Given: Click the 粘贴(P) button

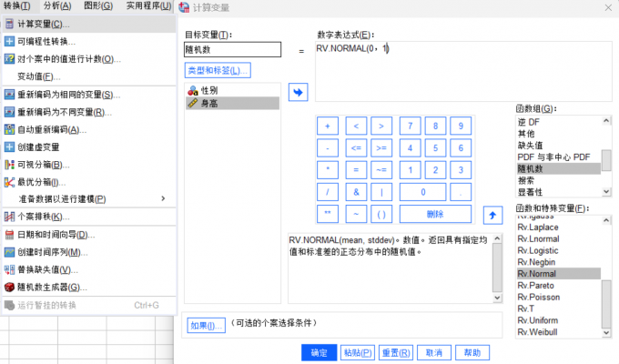Looking at the screenshot, I should [357, 352].
